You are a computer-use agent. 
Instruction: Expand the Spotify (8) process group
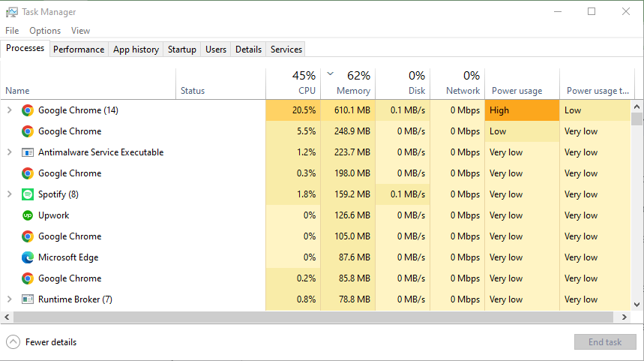(10, 194)
